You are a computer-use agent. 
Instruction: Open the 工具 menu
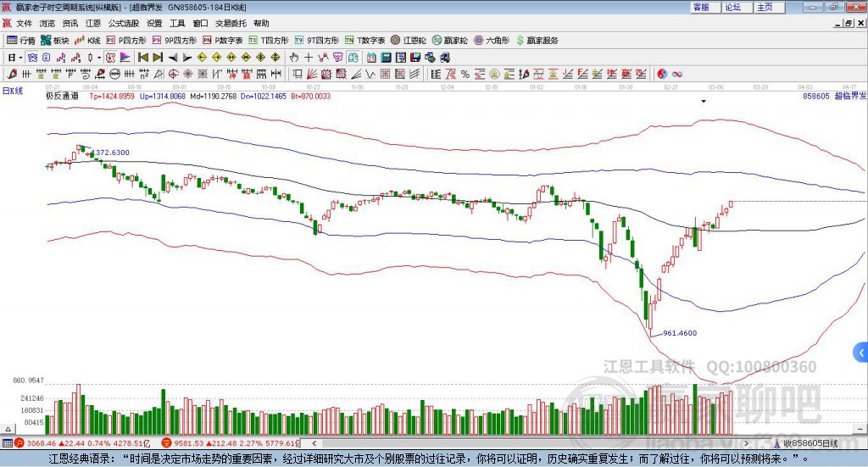coord(177,23)
